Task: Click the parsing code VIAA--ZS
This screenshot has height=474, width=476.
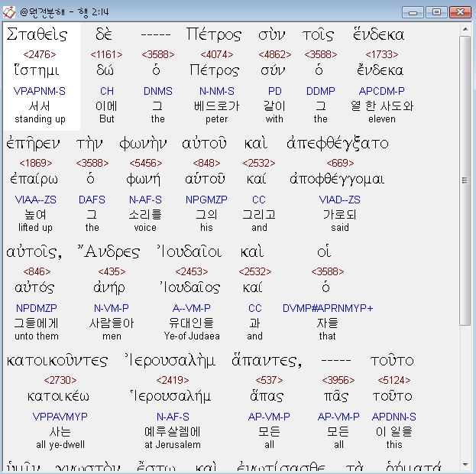Action: tap(35, 200)
